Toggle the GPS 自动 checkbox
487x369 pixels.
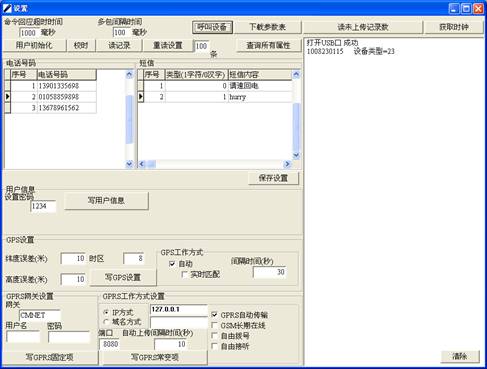pos(172,264)
